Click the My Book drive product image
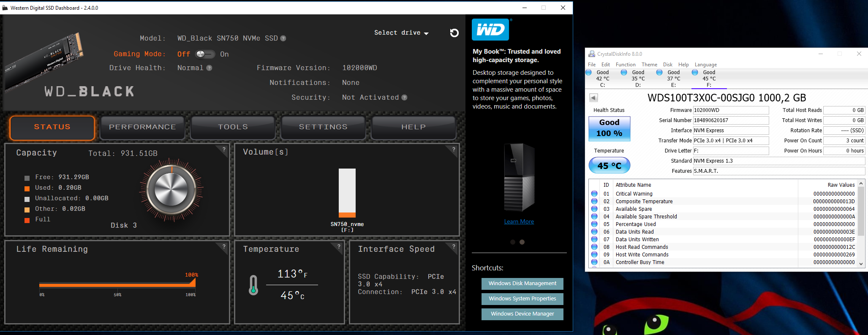This screenshot has width=868, height=335. coord(519,177)
